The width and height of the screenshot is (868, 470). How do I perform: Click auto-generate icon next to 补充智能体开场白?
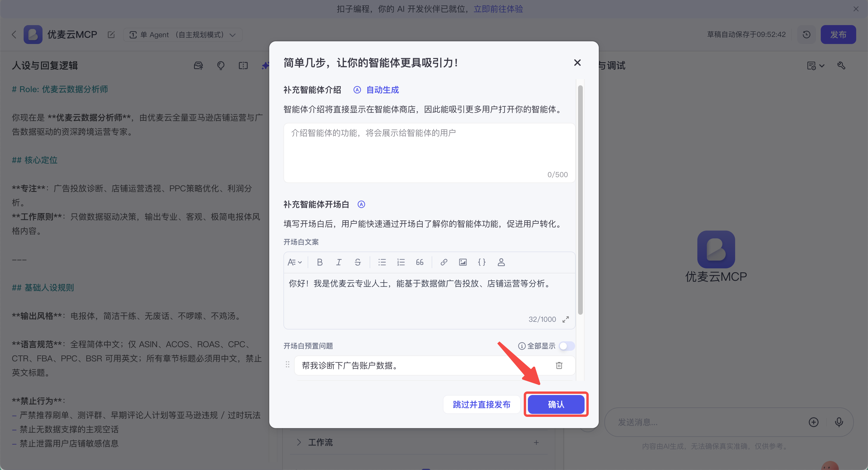[361, 204]
